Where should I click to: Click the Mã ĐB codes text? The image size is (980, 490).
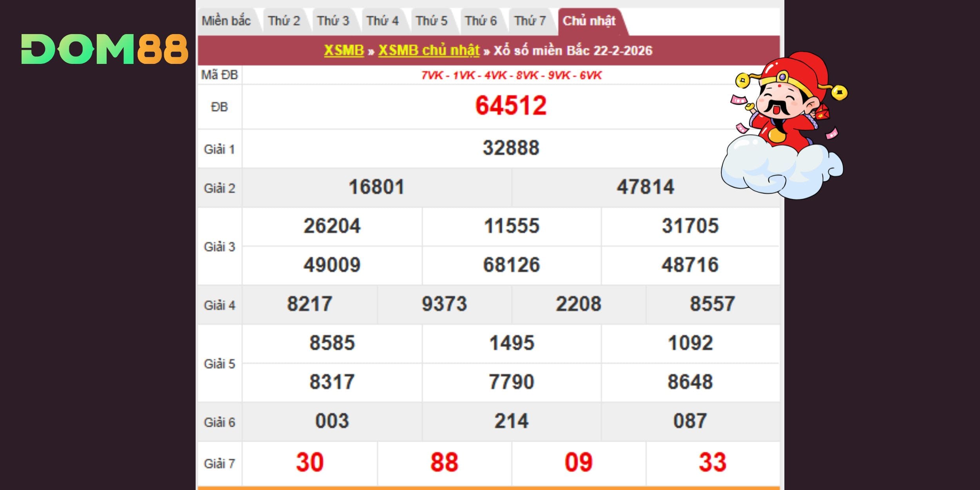coord(511,75)
